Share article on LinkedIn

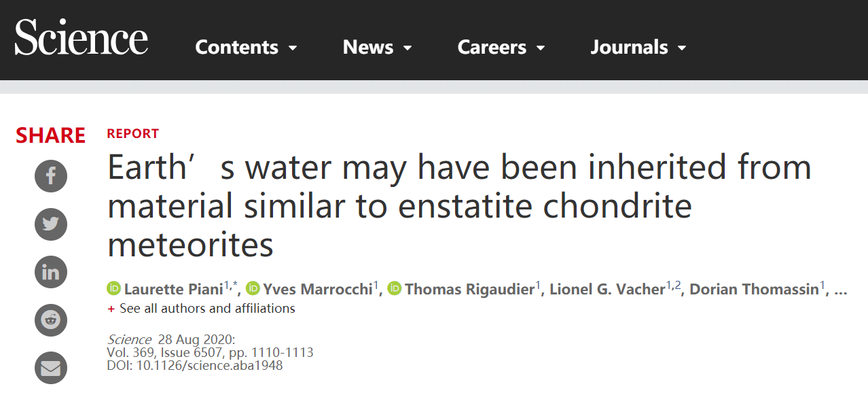(x=51, y=272)
